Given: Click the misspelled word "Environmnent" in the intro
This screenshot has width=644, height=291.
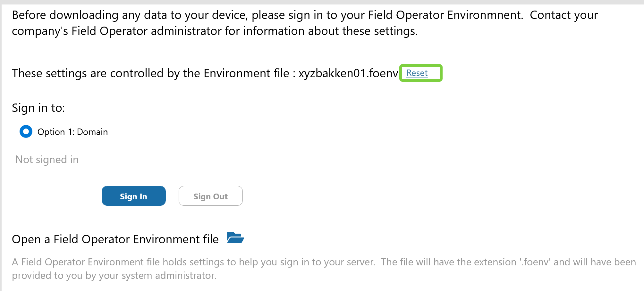Looking at the screenshot, I should pyautogui.click(x=484, y=15).
